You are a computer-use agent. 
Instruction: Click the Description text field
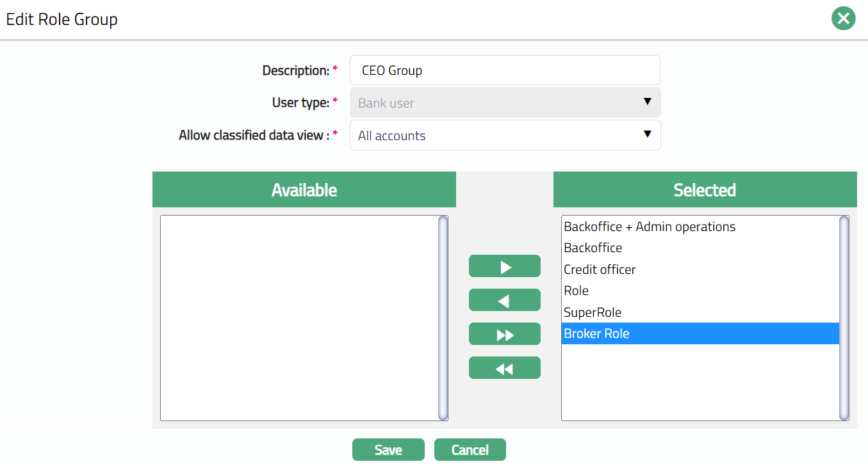(x=505, y=70)
